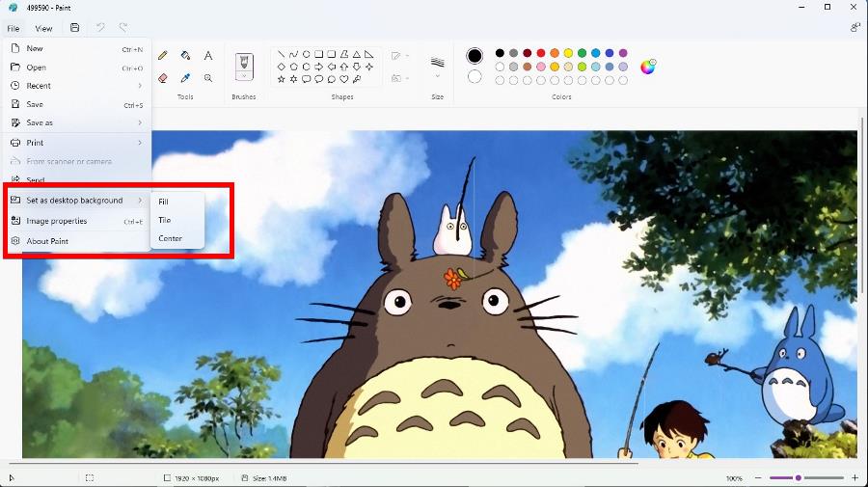Select the Pencil tool

pos(163,55)
